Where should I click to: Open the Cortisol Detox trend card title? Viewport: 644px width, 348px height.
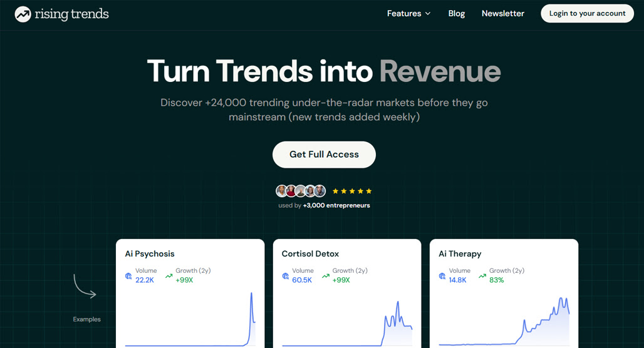click(310, 253)
